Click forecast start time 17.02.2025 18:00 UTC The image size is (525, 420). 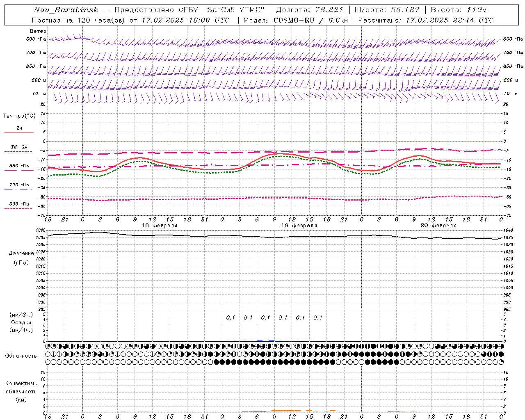[x=186, y=20]
